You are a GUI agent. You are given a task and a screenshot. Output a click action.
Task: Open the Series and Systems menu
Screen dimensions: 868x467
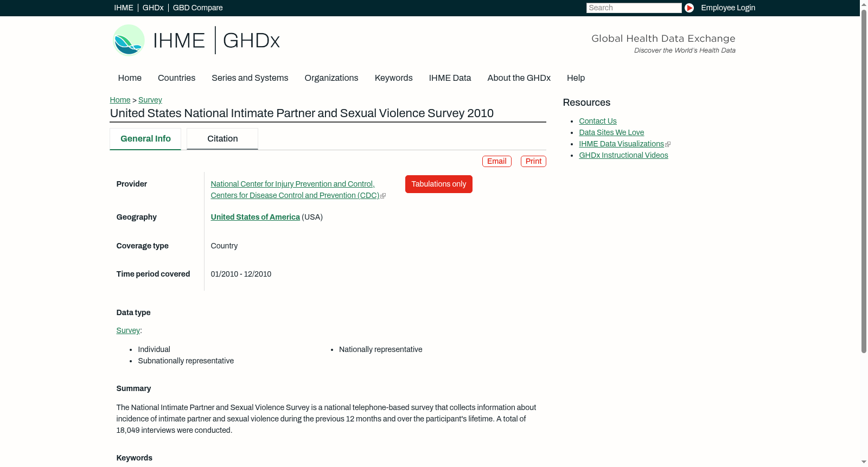tap(250, 78)
